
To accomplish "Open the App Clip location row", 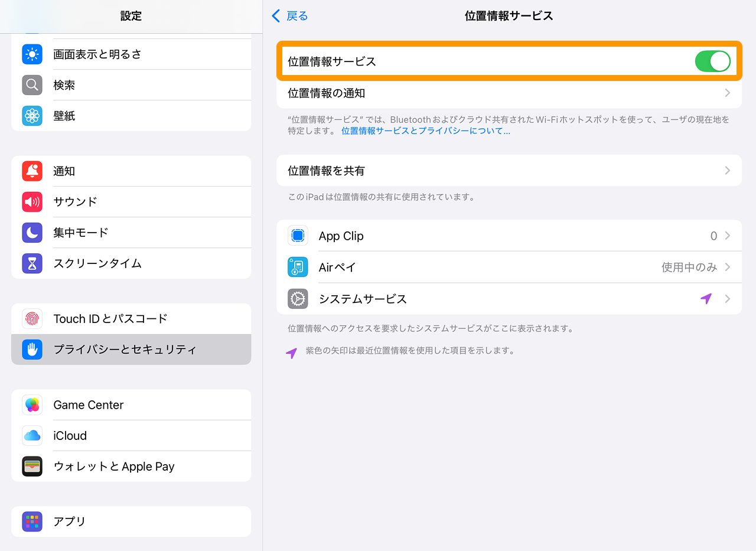I will (x=509, y=236).
